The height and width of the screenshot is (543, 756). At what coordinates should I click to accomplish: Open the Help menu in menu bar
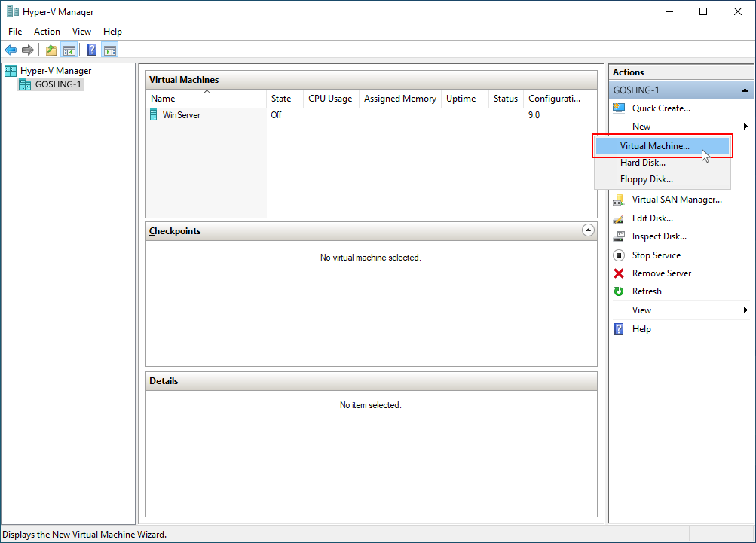112,32
